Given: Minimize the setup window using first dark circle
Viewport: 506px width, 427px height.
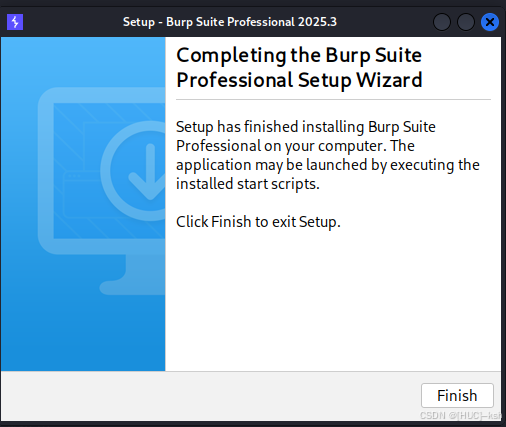Looking at the screenshot, I should click(442, 22).
